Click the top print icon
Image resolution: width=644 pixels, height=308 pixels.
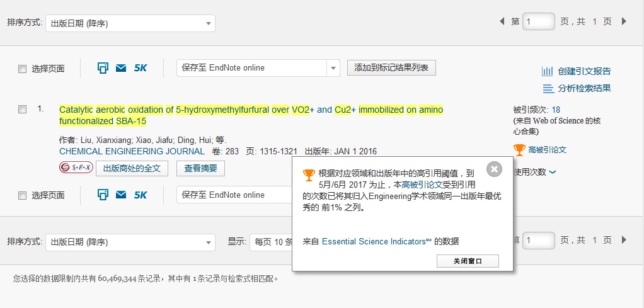pos(103,68)
